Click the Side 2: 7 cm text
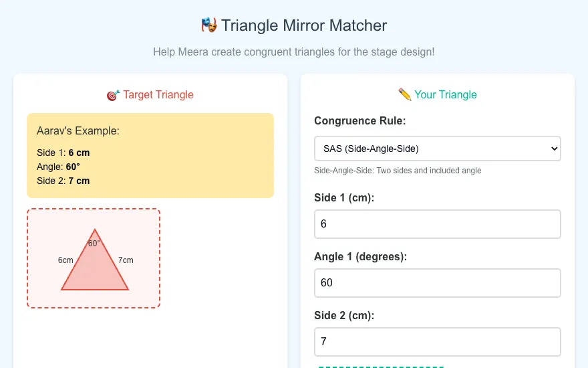Screen dimensions: 588x368 pos(63,181)
